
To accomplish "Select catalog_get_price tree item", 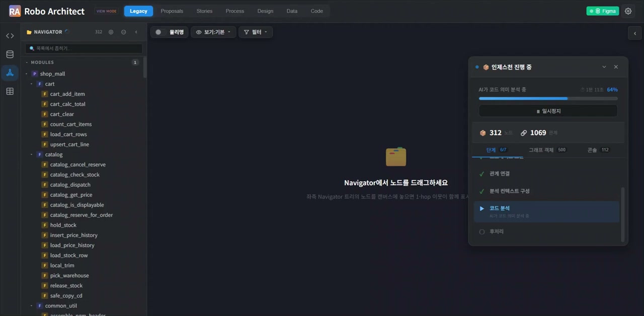I will click(71, 195).
